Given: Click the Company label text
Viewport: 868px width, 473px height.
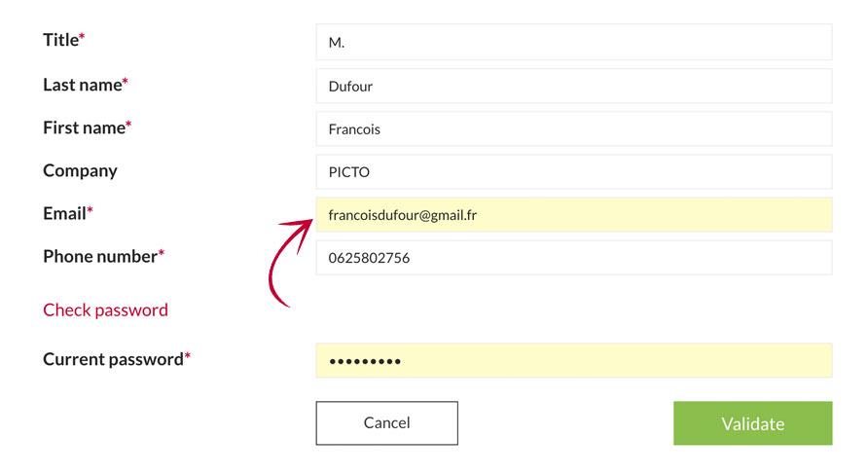Looking at the screenshot, I should tap(80, 170).
